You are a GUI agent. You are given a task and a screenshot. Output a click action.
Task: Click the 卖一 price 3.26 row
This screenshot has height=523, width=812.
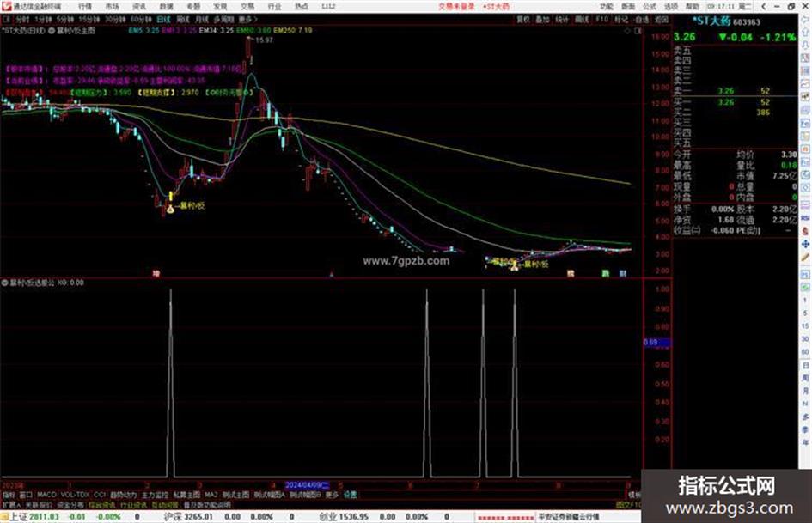[735, 91]
